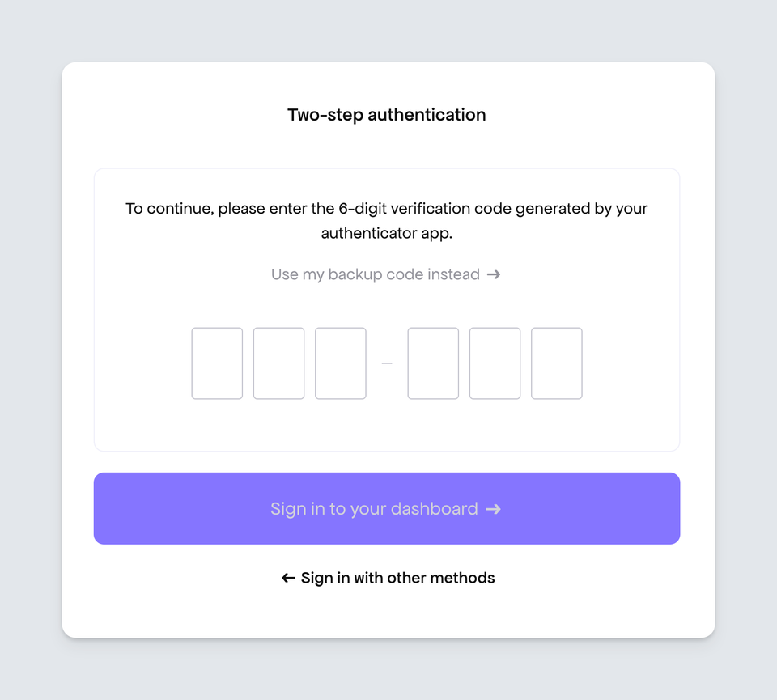Click the "Two-step authentication" heading
The image size is (777, 700).
pyautogui.click(x=387, y=115)
